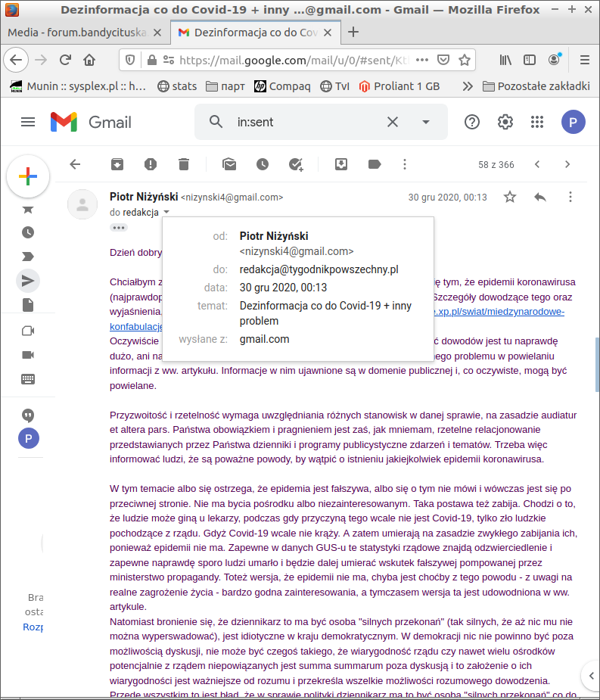Open tracking protection shield icon
Image resolution: width=600 pixels, height=700 pixels.
point(130,60)
